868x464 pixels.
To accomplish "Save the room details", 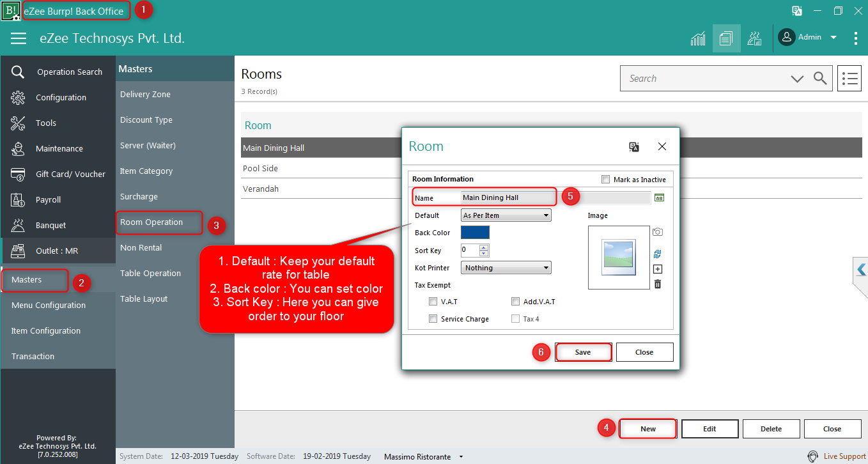I will click(583, 352).
